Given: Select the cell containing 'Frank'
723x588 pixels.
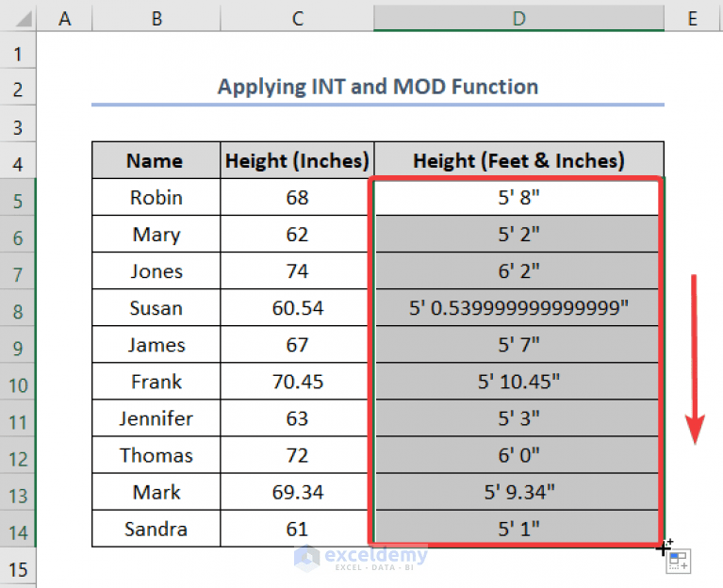Looking at the screenshot, I should coord(156,382).
